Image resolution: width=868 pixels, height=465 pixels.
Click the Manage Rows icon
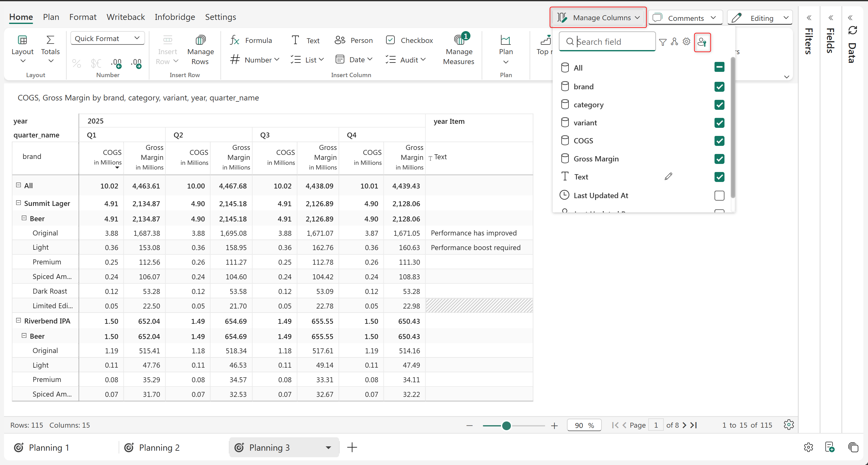(200, 40)
